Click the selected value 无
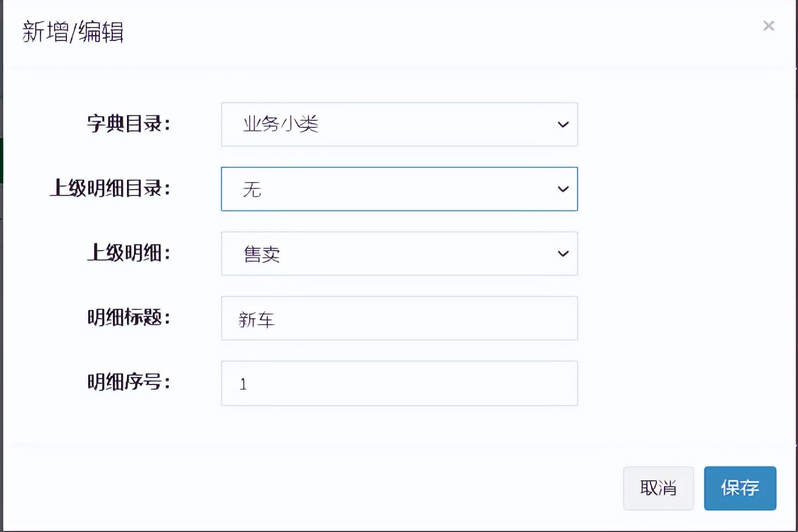Screen dimensions: 798x532 [x=252, y=190]
